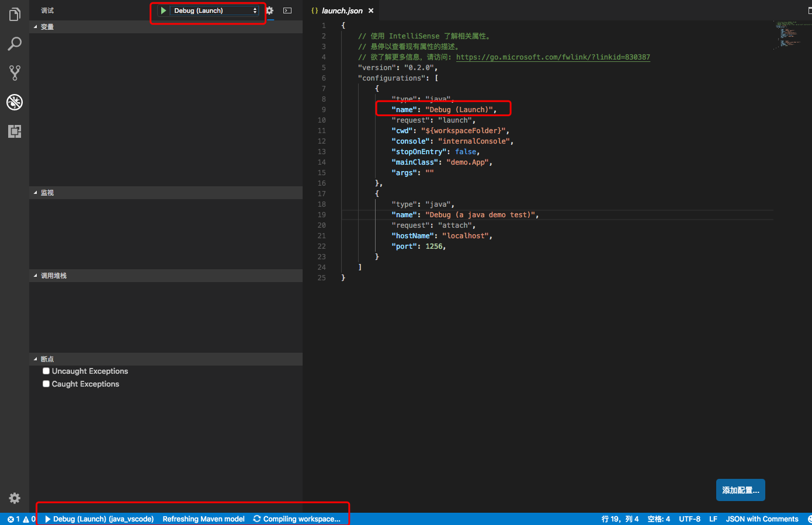Image resolution: width=812 pixels, height=525 pixels.
Task: Open the go.microsoft.com fwlink URL
Action: (x=553, y=57)
